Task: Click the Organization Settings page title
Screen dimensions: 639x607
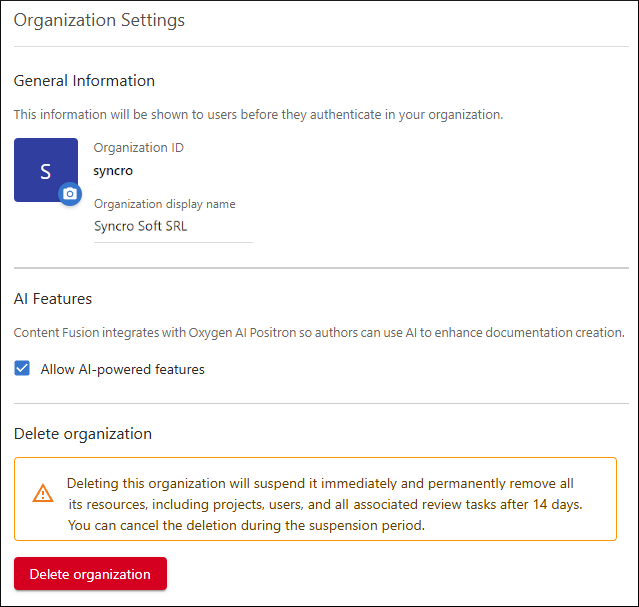Action: tap(99, 20)
